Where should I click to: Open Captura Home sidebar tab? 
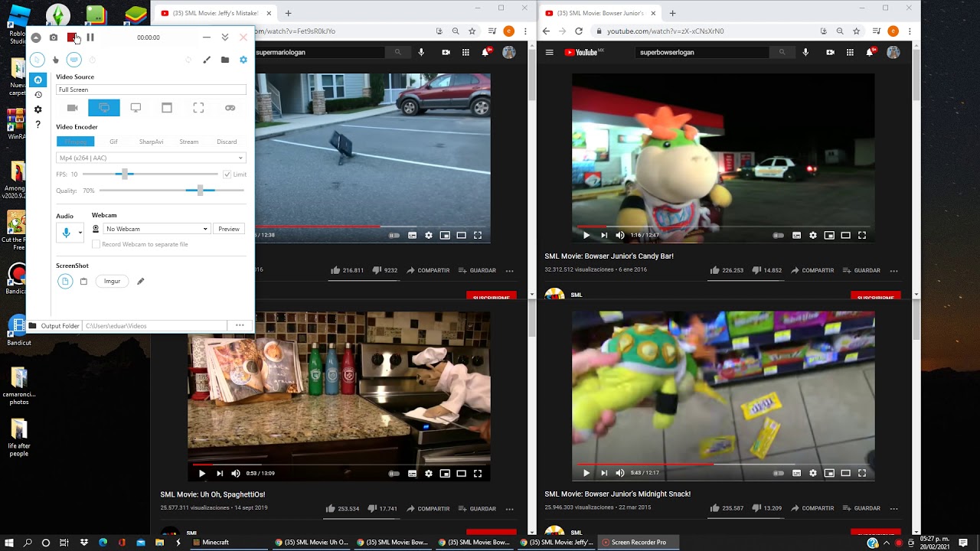click(x=38, y=80)
